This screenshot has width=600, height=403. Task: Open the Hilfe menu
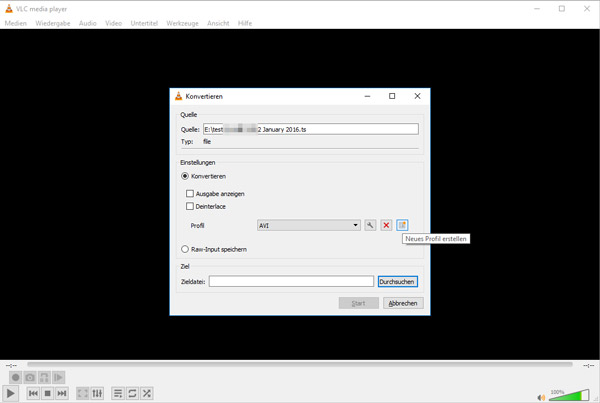coord(245,23)
